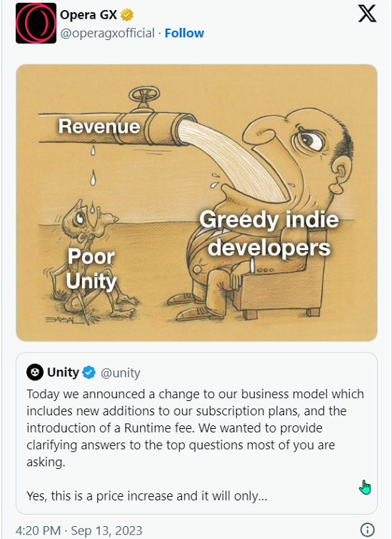The width and height of the screenshot is (392, 539).
Task: Open the meme image in the tweet
Action: (196, 203)
